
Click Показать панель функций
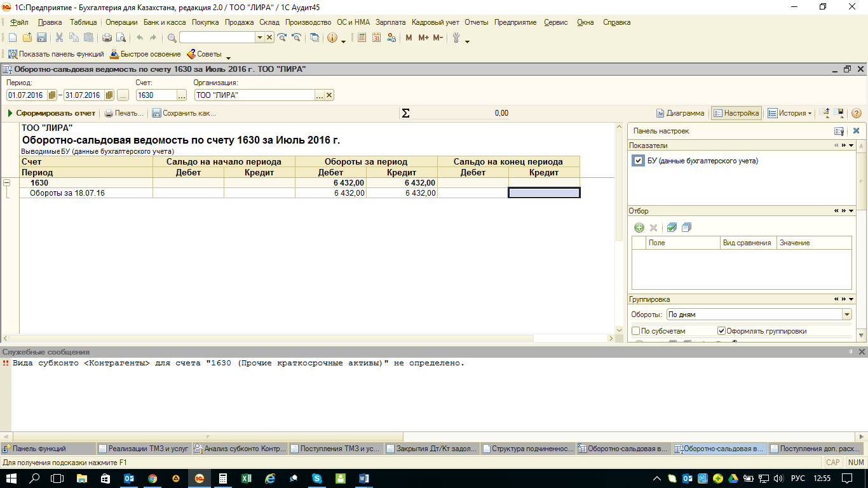pyautogui.click(x=56, y=55)
